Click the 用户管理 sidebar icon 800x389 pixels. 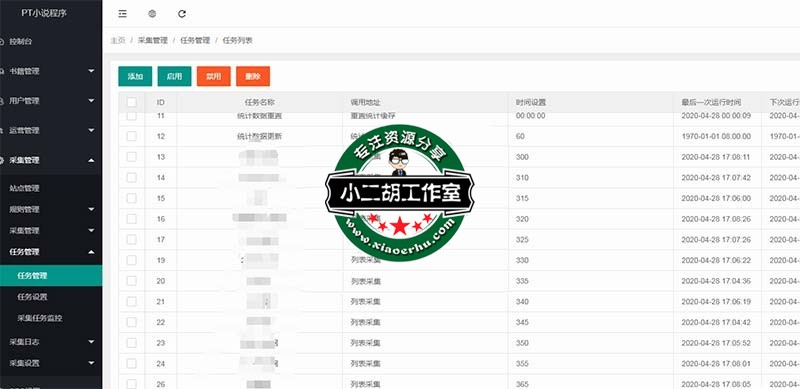[3, 101]
